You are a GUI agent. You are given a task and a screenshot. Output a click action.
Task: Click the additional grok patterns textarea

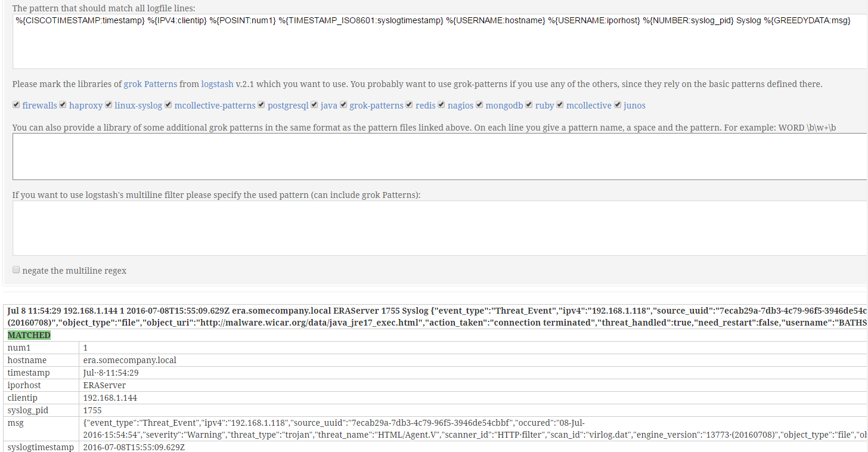[x=417, y=156]
